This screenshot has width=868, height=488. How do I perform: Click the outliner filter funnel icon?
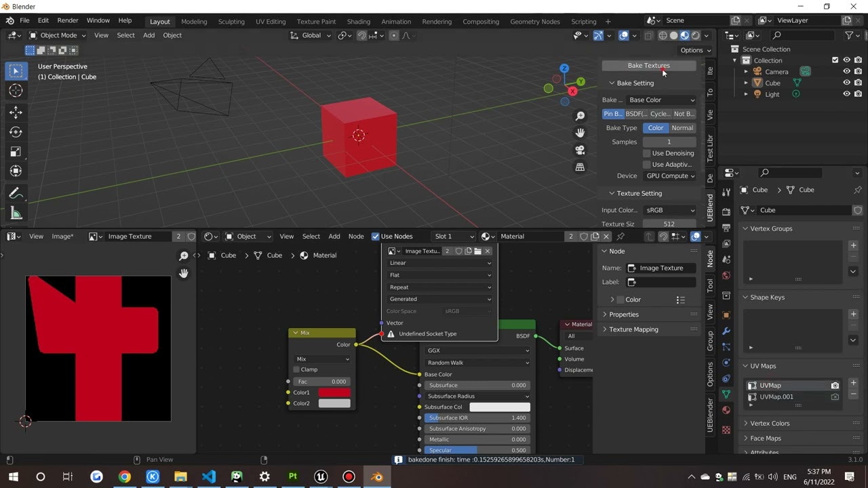pyautogui.click(x=848, y=35)
